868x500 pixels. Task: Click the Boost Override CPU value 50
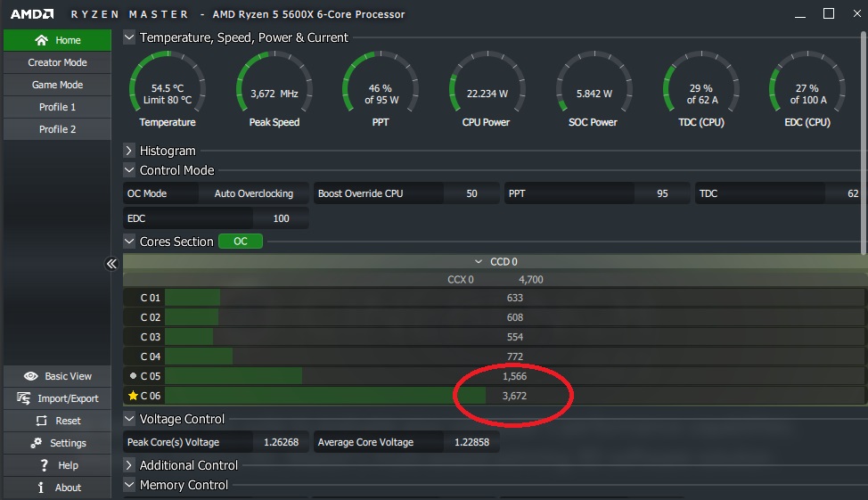(x=471, y=193)
